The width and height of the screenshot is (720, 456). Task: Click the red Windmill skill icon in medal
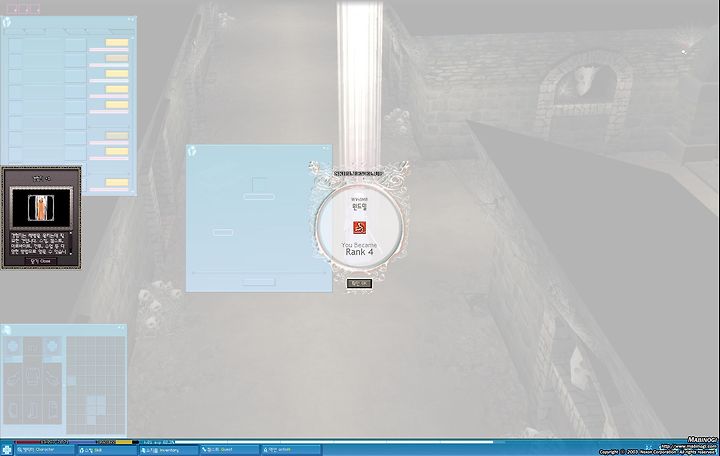click(x=360, y=227)
